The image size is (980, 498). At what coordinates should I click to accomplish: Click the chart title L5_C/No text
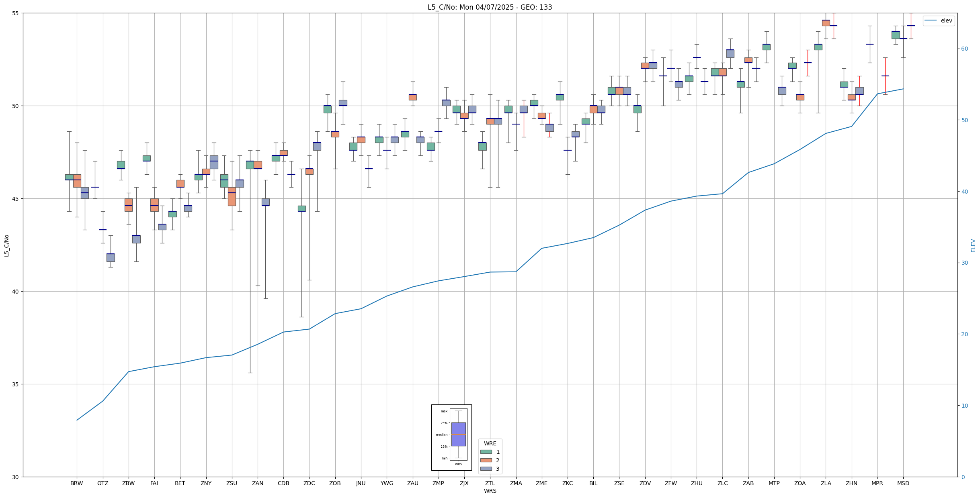click(x=490, y=7)
